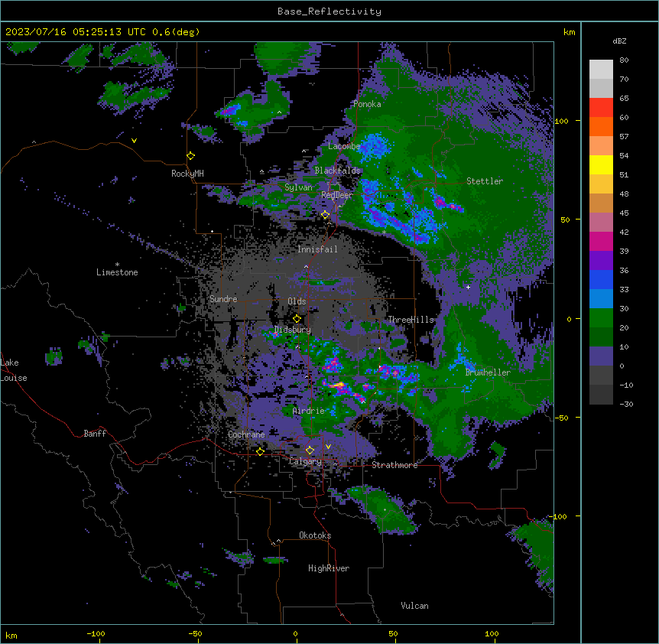Click the yellow diamond marker above Calgary label

click(310, 450)
